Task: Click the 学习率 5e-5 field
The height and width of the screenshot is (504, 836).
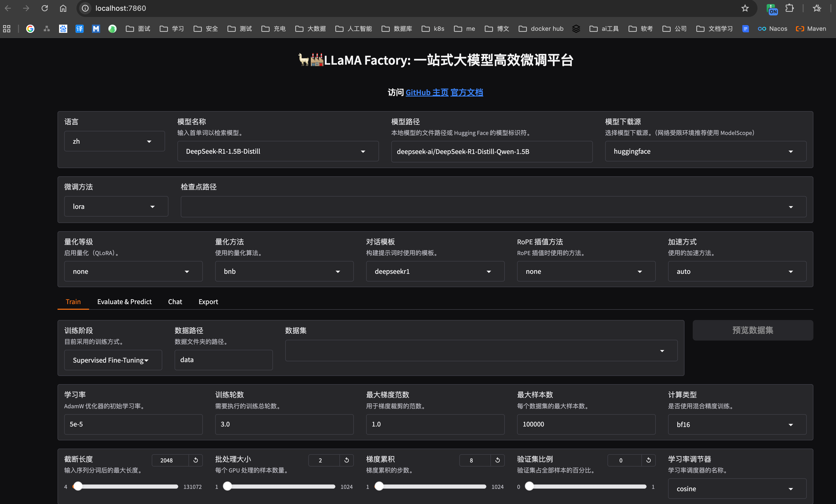Action: coord(133,424)
